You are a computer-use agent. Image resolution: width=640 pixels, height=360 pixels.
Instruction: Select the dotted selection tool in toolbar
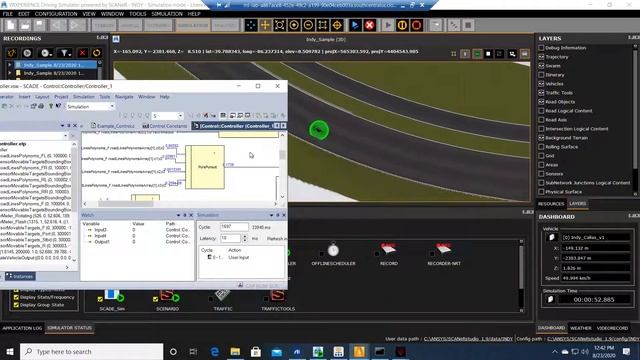tap(251, 25)
